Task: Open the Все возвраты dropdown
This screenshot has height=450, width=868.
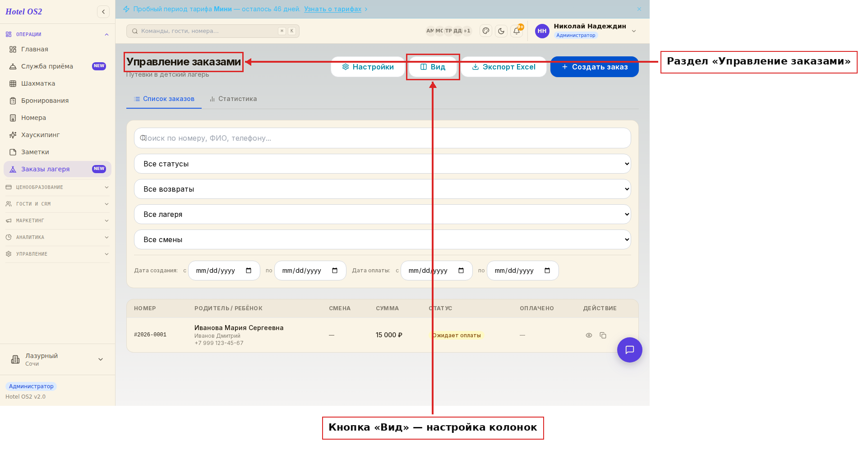Action: (x=383, y=189)
